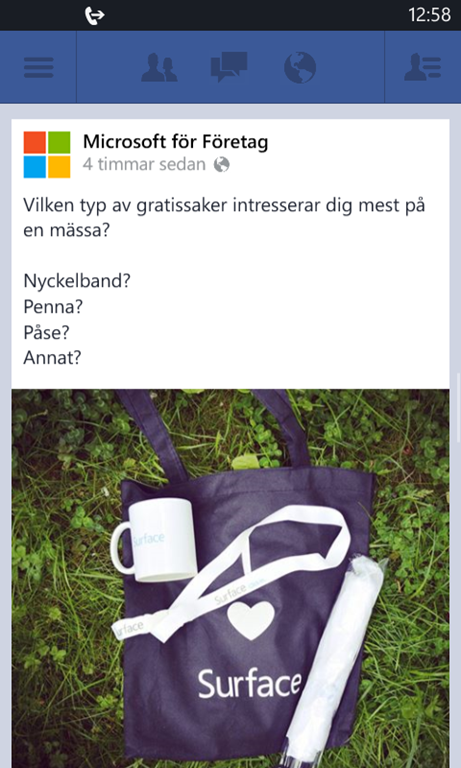Screen dimensions: 461x768
Task: Open the friend requests icon
Action: pos(159,68)
